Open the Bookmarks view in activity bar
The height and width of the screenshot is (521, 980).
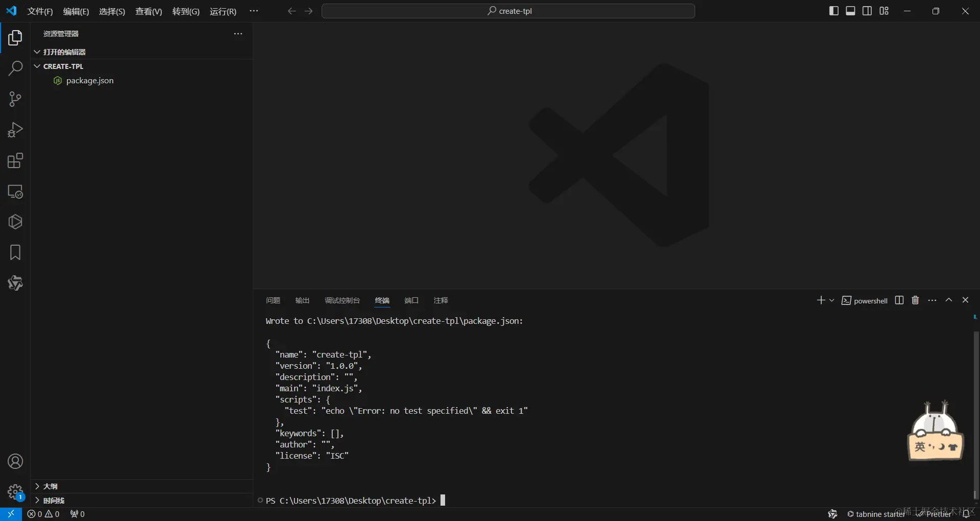pos(15,252)
